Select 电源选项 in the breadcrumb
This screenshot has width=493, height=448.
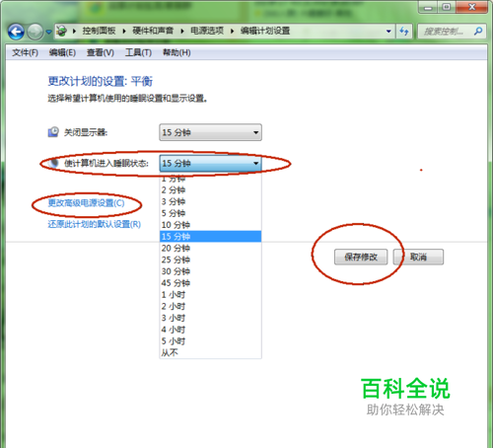[207, 31]
